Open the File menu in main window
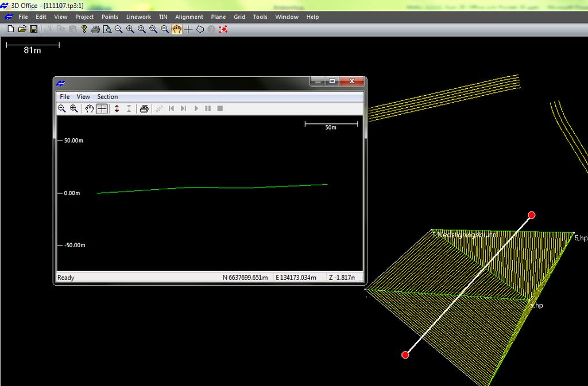This screenshot has height=386, width=588. [23, 17]
